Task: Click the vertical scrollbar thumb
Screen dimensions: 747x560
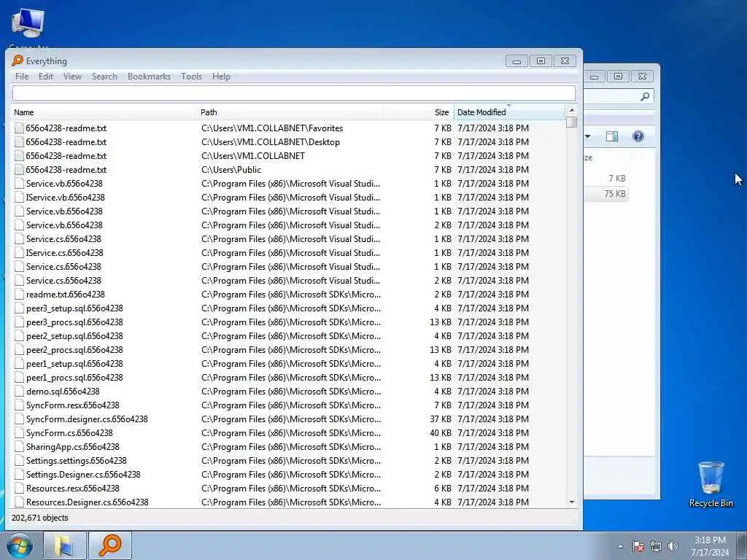Action: (x=572, y=122)
